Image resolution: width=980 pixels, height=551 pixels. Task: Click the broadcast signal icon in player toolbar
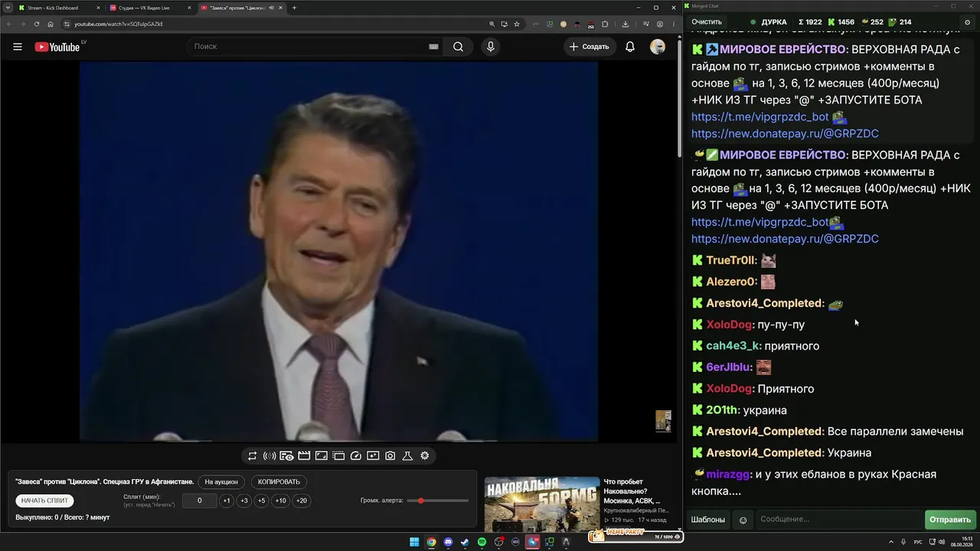[269, 455]
